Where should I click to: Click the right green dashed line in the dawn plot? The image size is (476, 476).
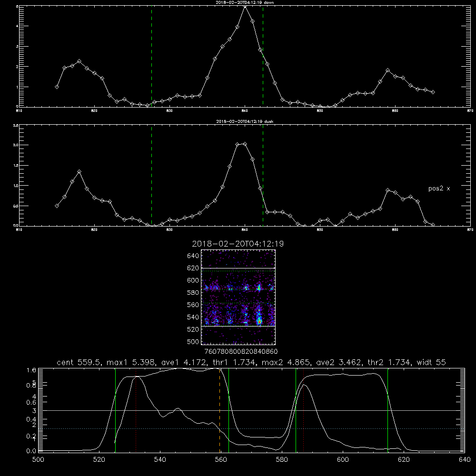[x=263, y=57]
